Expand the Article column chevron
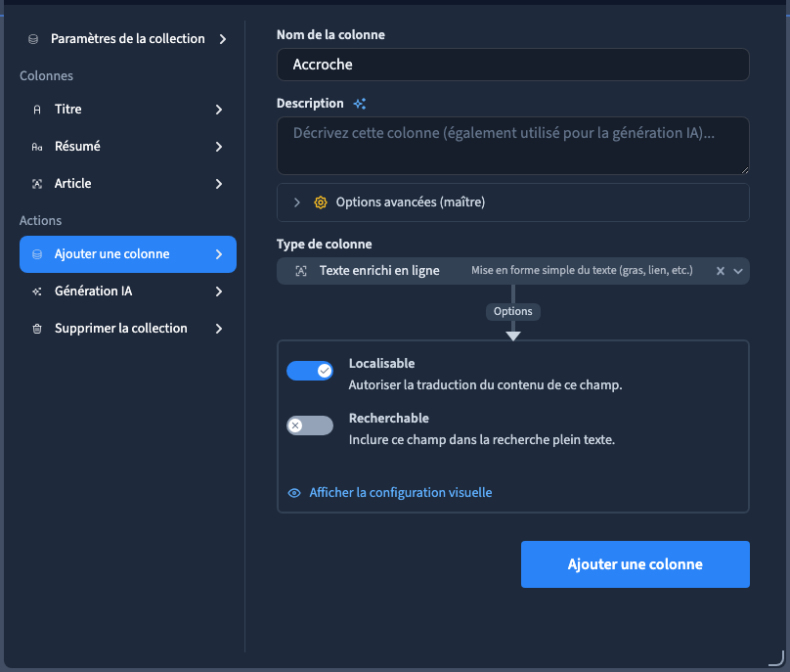 [x=219, y=184]
